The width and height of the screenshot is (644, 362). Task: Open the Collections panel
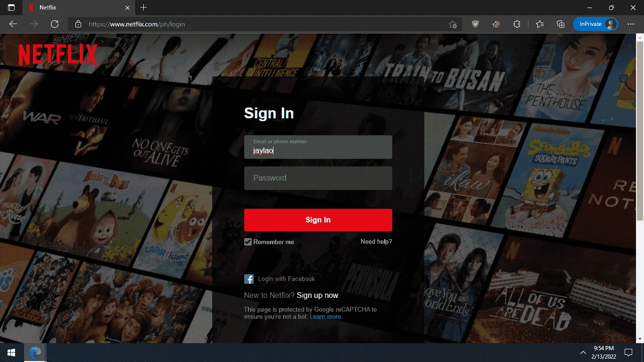[561, 24]
